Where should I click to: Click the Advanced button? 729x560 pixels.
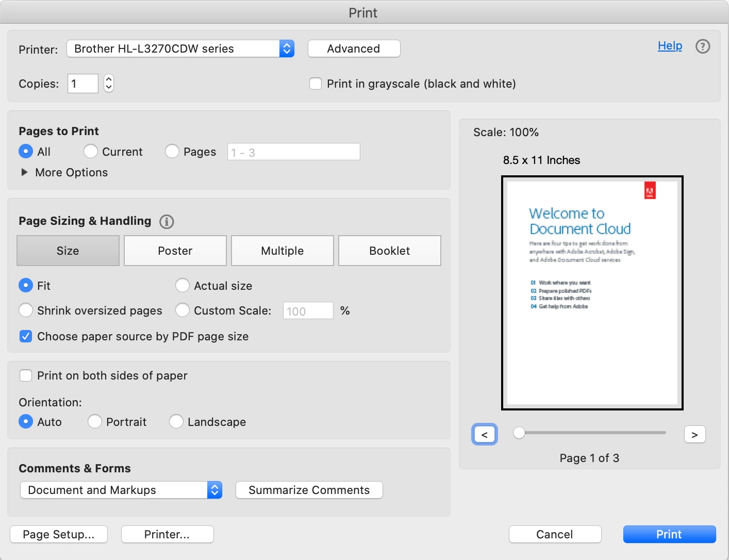pos(354,48)
